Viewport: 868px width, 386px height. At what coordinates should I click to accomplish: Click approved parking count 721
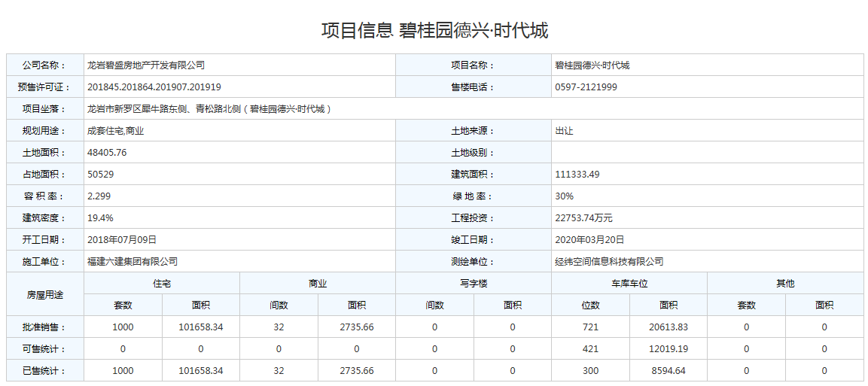[591, 327]
